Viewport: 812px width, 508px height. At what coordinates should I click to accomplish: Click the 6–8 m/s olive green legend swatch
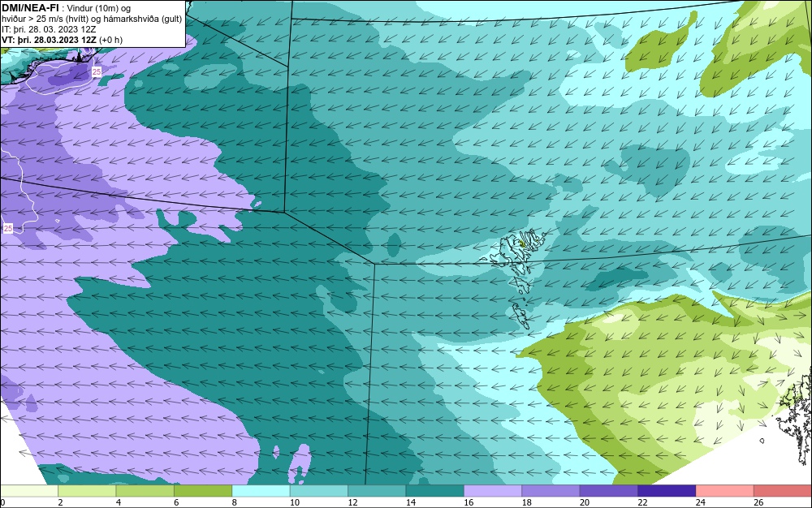203,491
